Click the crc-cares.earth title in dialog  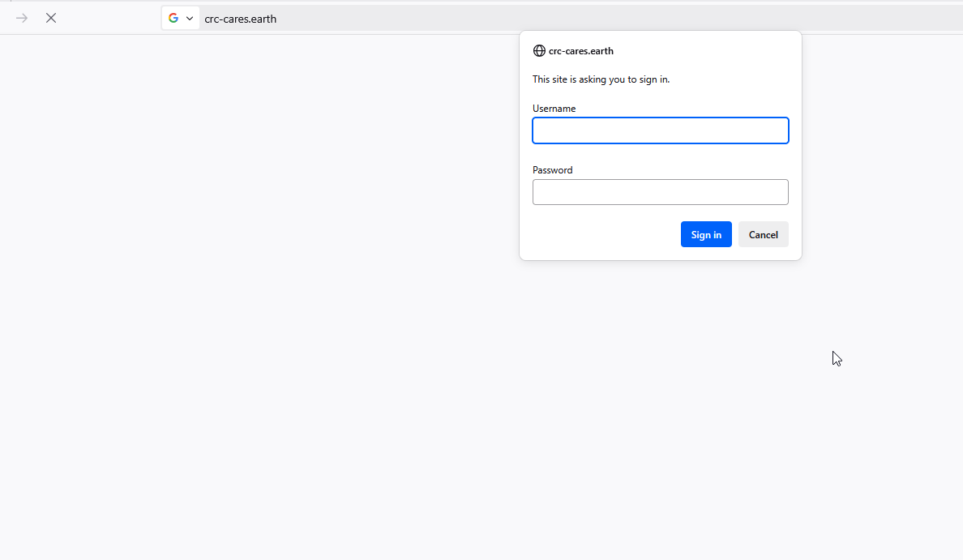point(580,51)
